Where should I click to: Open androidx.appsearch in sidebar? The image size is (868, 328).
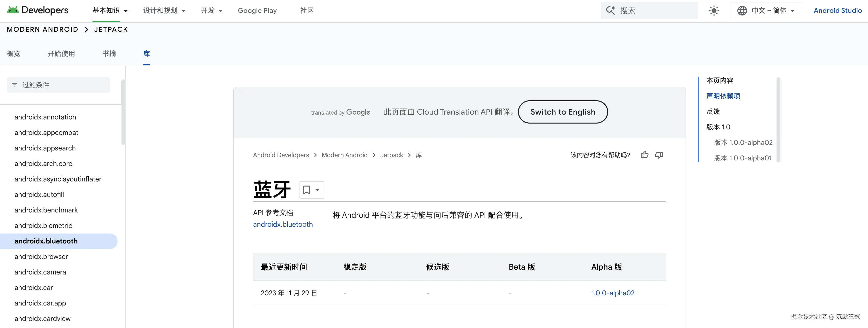tap(45, 148)
